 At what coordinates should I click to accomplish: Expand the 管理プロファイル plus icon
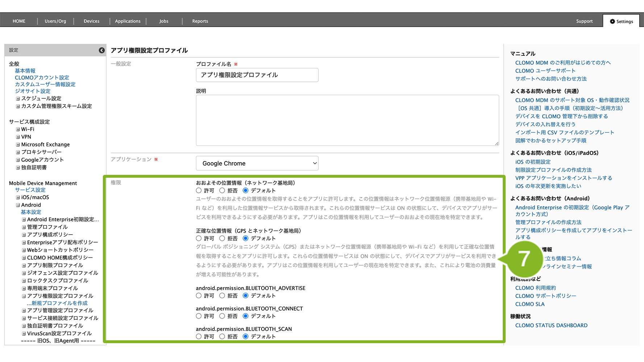coord(24,227)
